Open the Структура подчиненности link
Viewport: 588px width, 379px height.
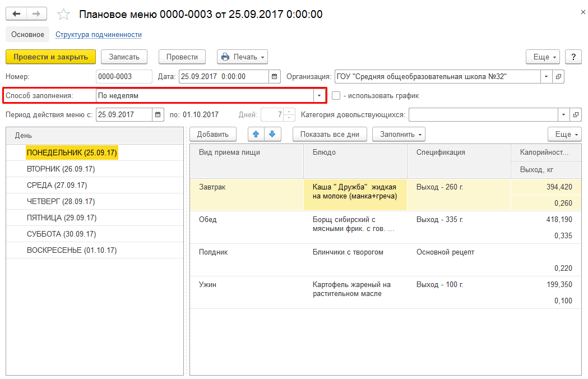[99, 35]
